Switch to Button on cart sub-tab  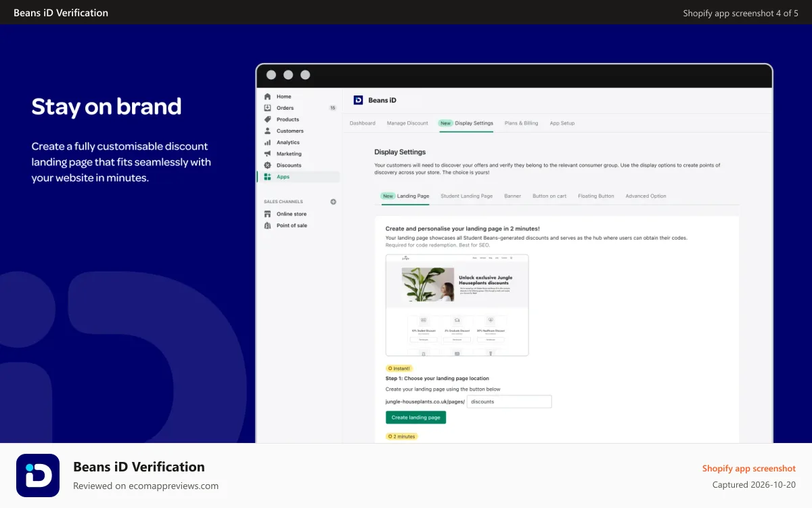[549, 196]
